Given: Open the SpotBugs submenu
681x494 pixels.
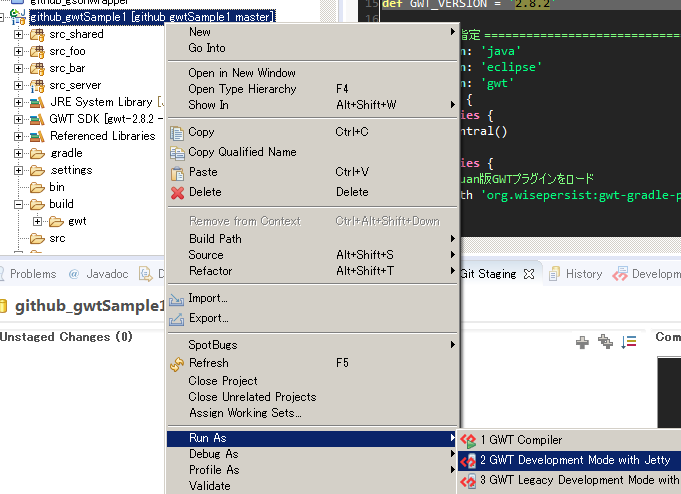Looking at the screenshot, I should pyautogui.click(x=312, y=345).
